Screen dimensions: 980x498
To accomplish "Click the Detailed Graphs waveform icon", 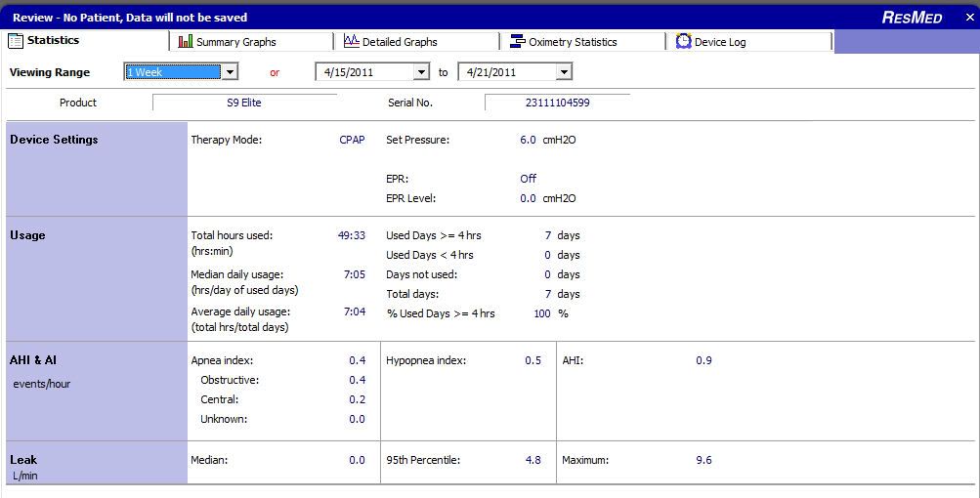I will [x=351, y=41].
